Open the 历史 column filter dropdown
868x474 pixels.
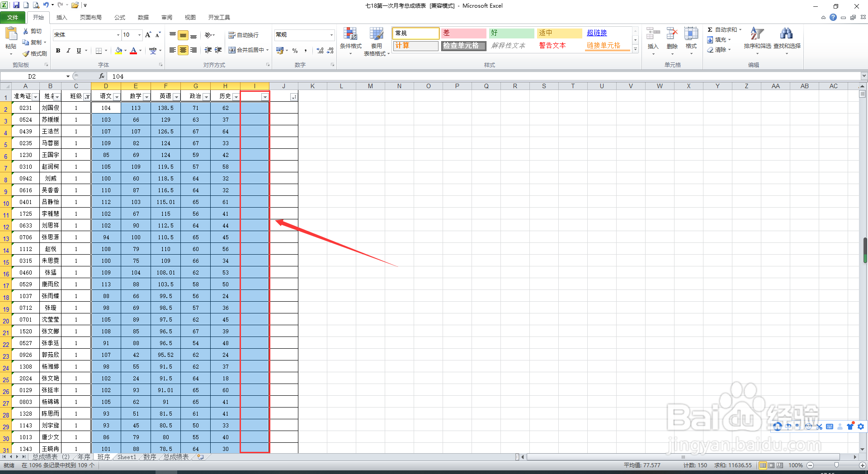pyautogui.click(x=236, y=97)
